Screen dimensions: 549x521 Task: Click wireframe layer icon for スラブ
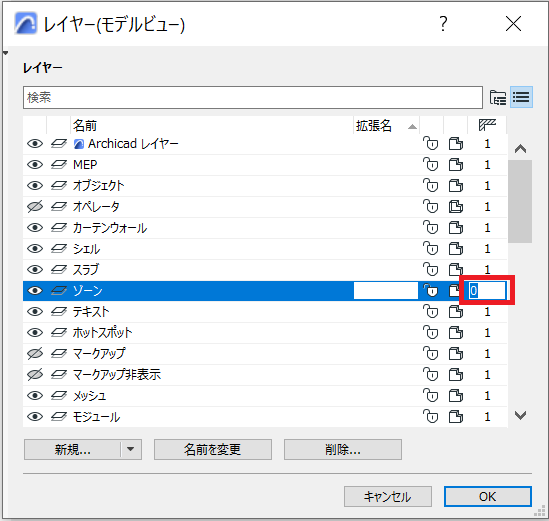pyautogui.click(x=59, y=269)
